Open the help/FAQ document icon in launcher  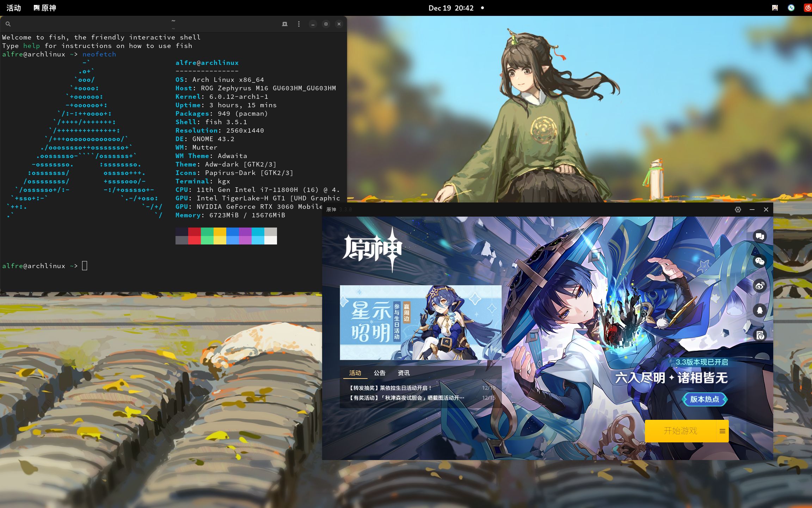[760, 335]
